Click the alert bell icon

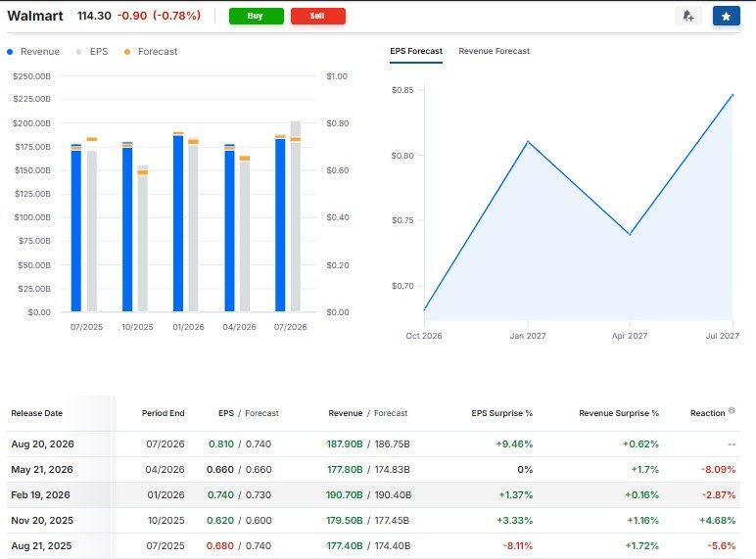tap(688, 16)
